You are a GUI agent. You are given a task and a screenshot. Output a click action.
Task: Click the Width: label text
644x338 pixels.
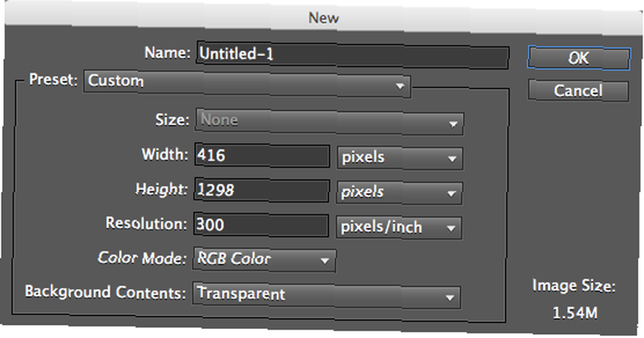(x=165, y=155)
